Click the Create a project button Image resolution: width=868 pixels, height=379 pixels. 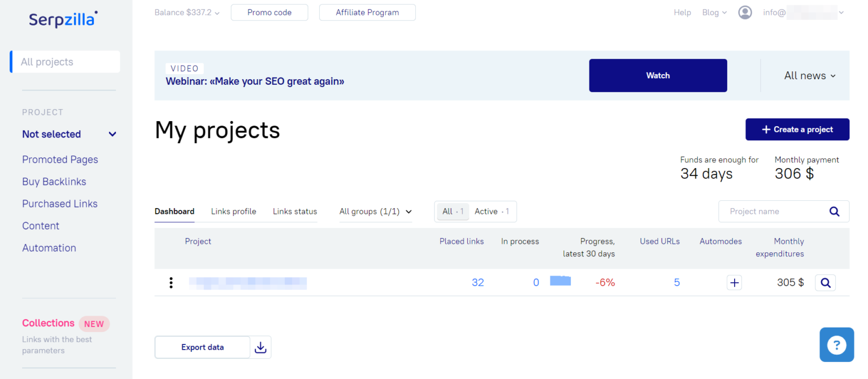(x=797, y=129)
